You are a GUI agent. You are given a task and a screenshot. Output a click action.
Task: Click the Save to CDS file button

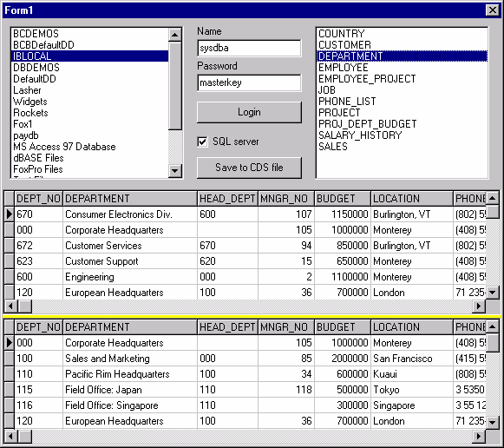click(x=249, y=168)
